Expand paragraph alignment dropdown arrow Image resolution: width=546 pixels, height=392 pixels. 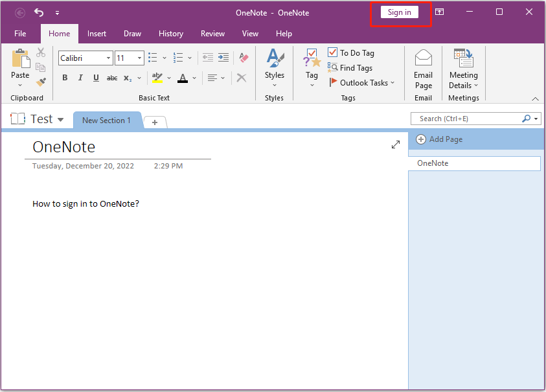223,78
